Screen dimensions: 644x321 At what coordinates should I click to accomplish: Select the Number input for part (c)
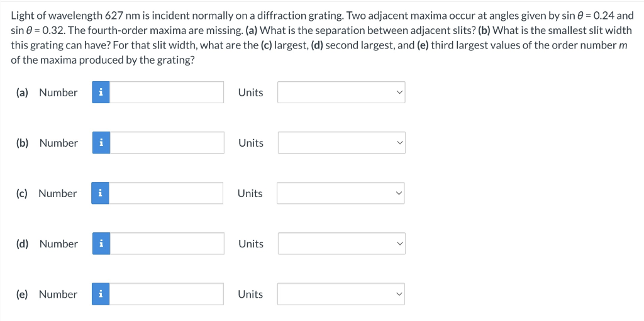[166, 193]
